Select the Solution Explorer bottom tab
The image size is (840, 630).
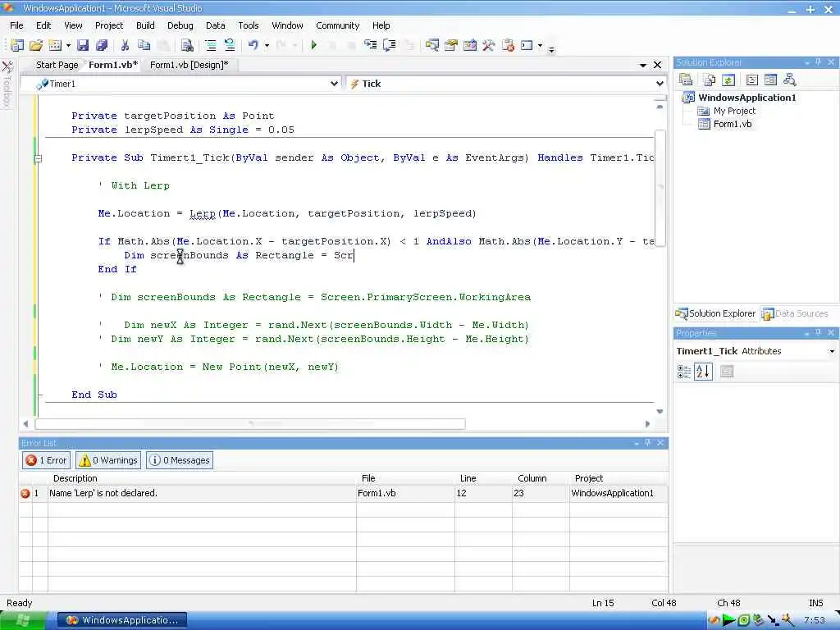[715, 313]
